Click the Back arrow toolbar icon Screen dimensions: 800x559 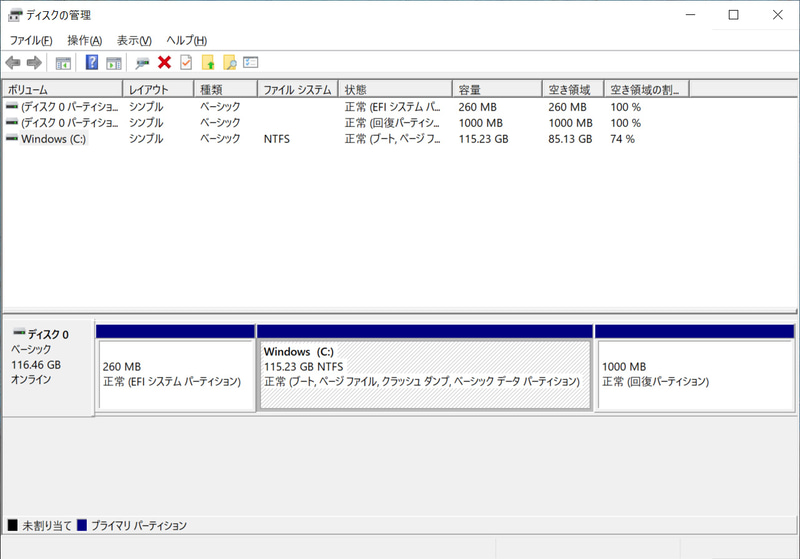[13, 63]
